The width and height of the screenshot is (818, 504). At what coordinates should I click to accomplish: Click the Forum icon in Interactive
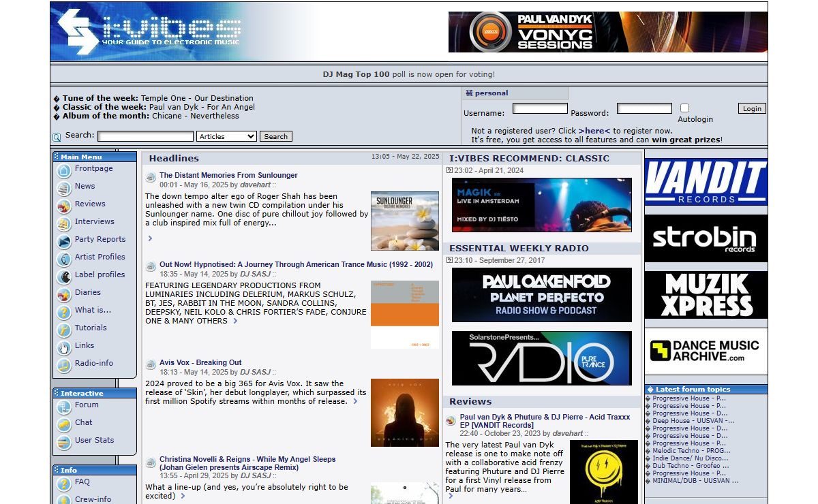64,407
